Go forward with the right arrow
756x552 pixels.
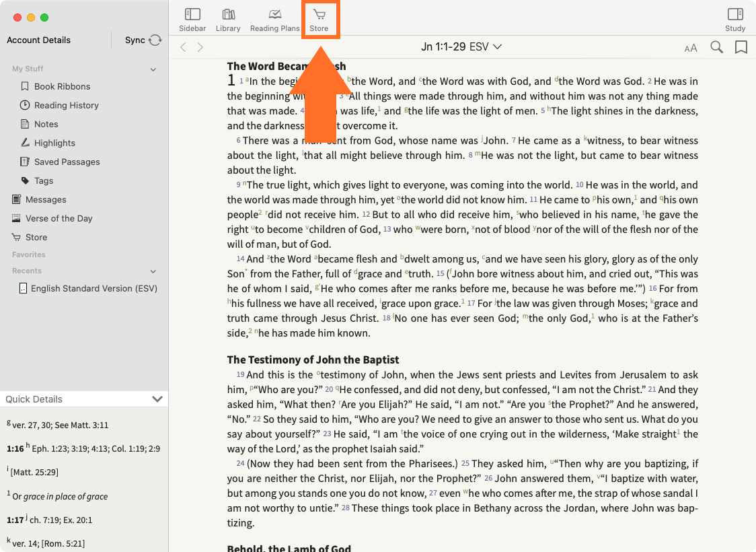coord(200,47)
